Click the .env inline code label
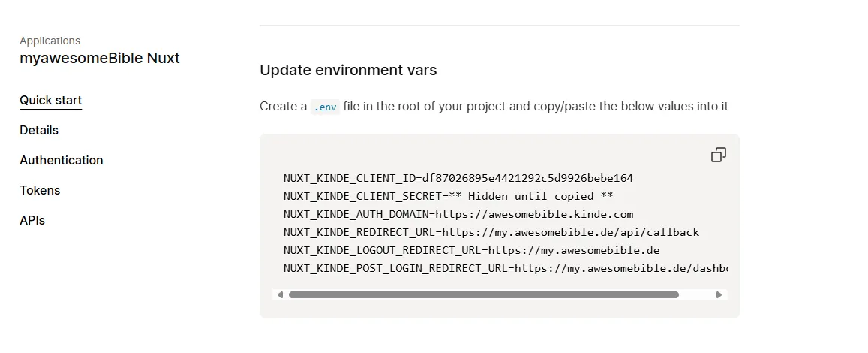The height and width of the screenshot is (353, 868). (x=325, y=107)
